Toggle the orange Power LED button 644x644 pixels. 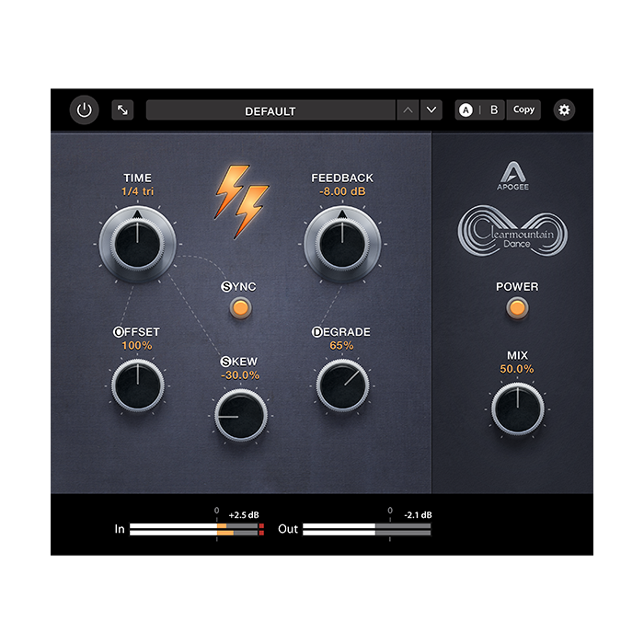tap(517, 308)
